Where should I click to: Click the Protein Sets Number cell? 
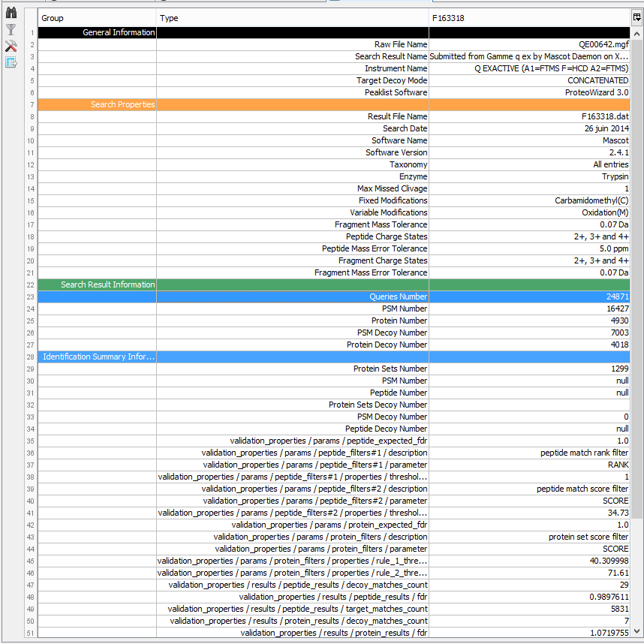coord(293,369)
